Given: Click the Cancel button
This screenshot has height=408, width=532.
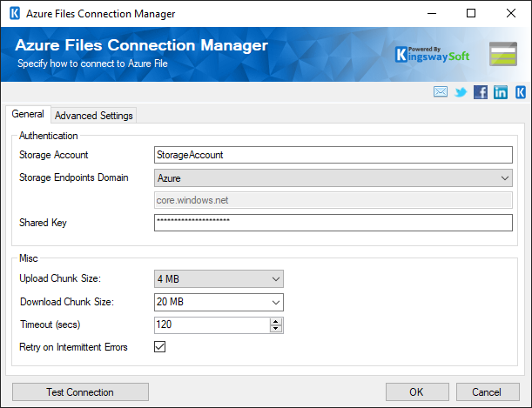Looking at the screenshot, I should [488, 392].
